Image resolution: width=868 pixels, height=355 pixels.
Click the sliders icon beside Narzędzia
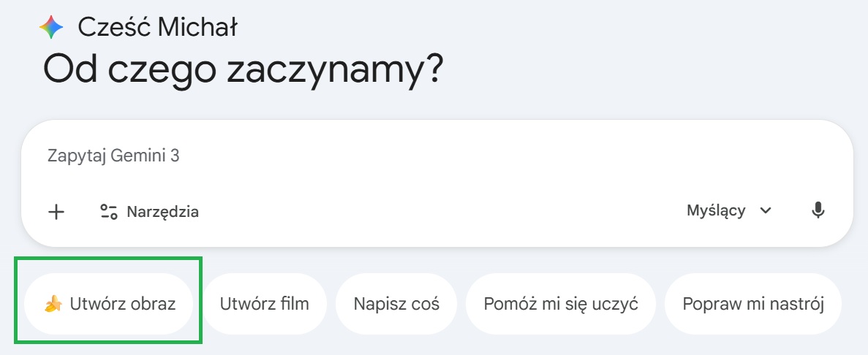point(109,212)
